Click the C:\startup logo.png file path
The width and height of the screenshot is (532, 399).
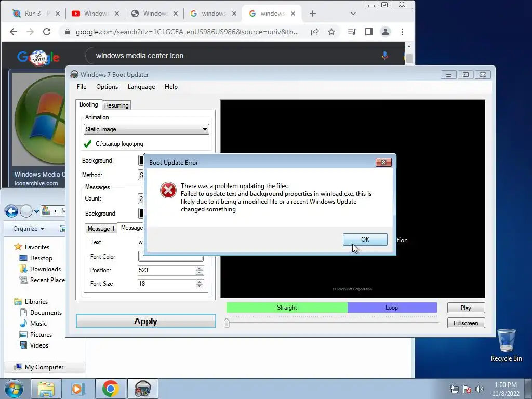click(119, 144)
